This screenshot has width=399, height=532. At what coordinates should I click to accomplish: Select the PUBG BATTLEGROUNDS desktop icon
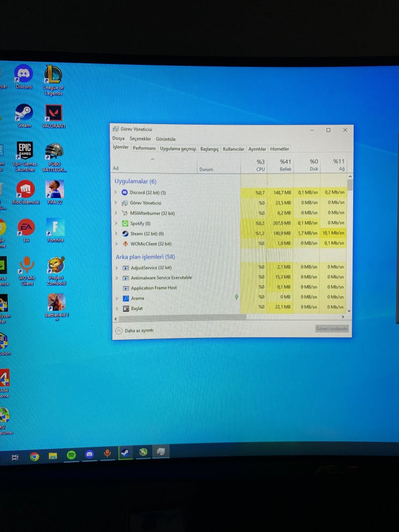coord(54,158)
